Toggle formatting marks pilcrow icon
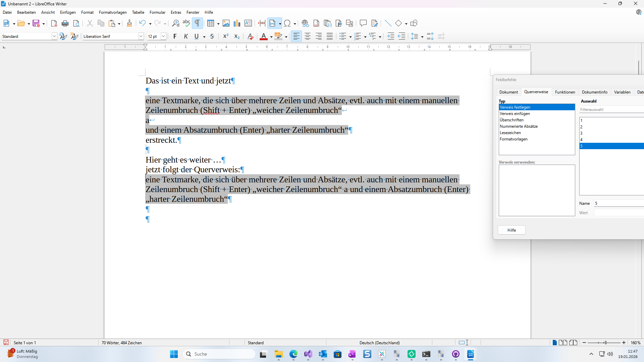 point(197,23)
